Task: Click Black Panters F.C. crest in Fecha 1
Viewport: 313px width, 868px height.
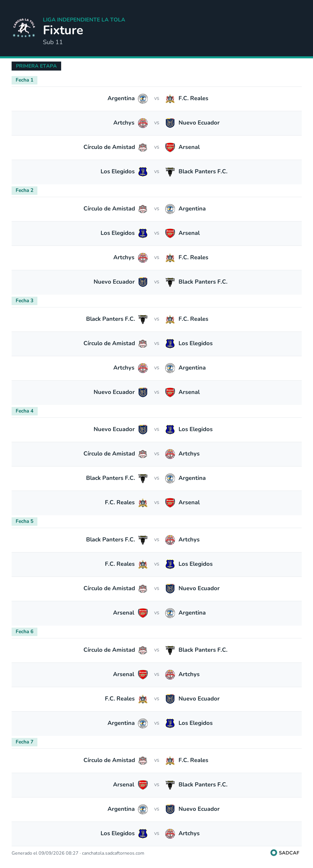Action: (170, 172)
